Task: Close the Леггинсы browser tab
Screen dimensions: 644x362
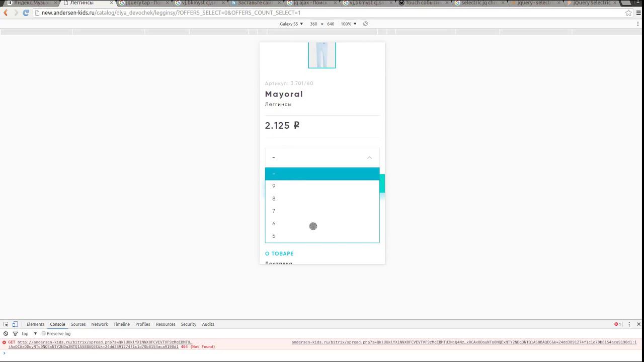Action: tap(112, 3)
